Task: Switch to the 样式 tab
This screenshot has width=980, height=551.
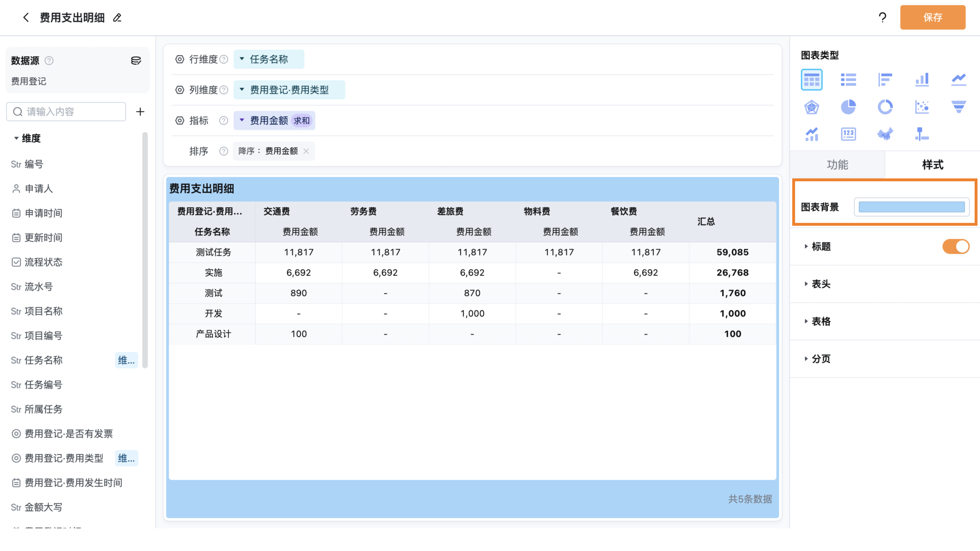Action: coord(932,165)
